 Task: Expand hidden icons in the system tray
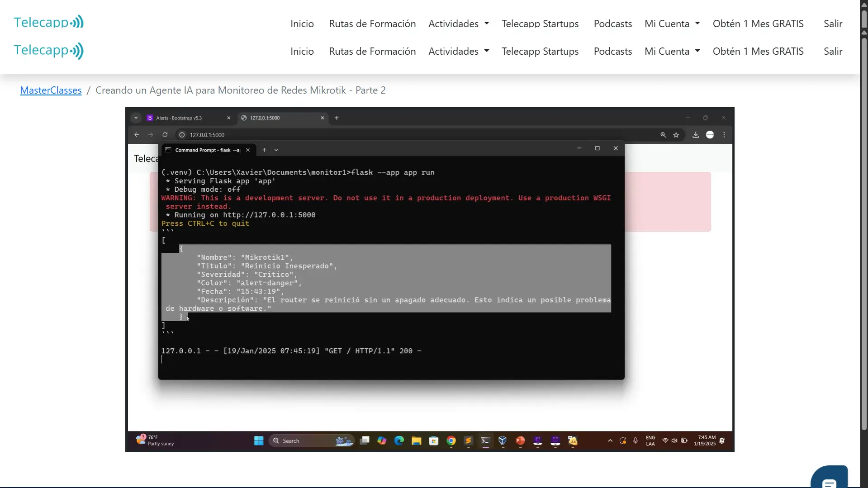pyautogui.click(x=609, y=441)
